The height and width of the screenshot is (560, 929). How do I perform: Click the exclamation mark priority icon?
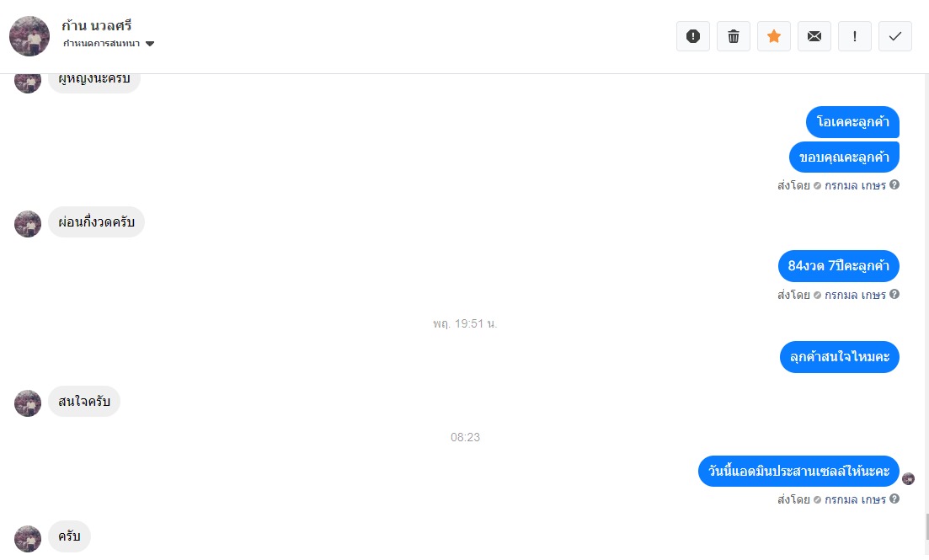(x=854, y=36)
